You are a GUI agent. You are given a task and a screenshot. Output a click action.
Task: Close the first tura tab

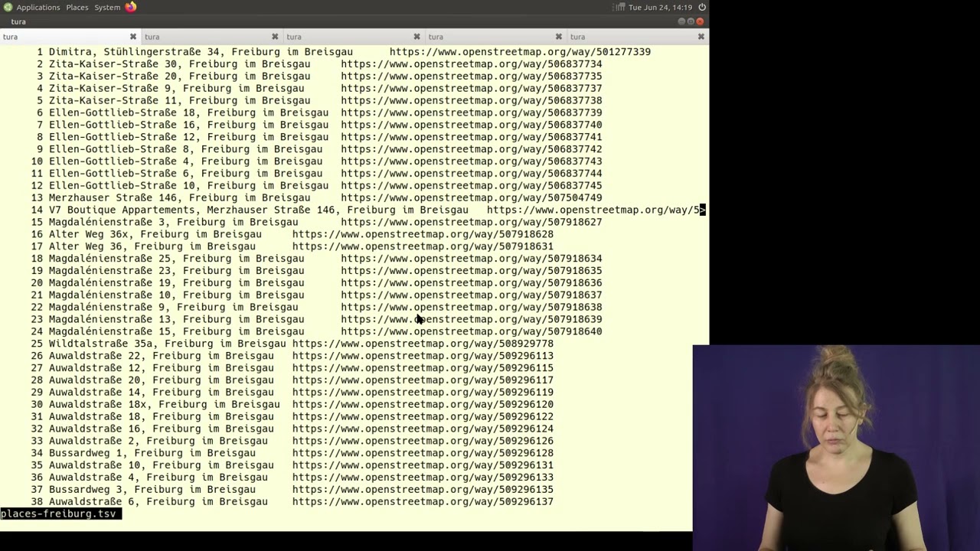pos(133,37)
